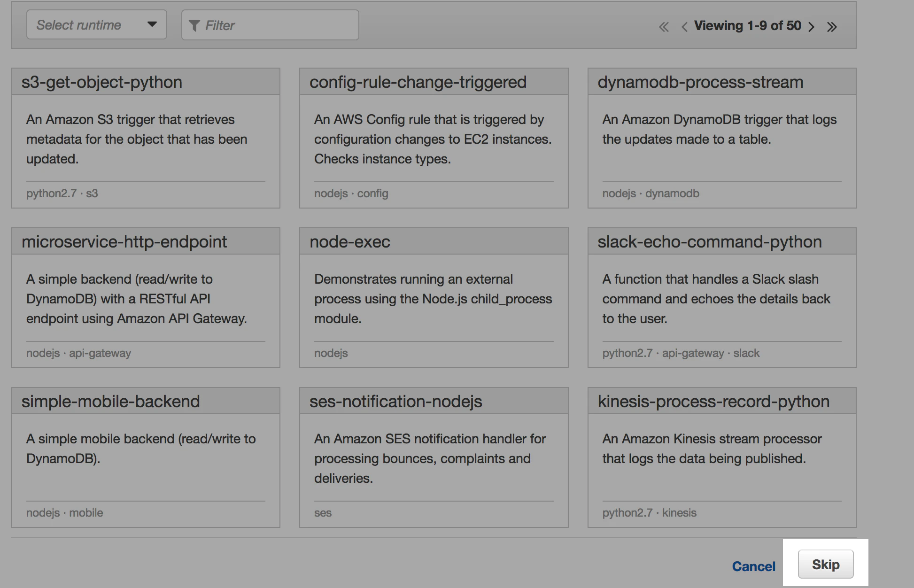
Task: Click the 'python2.7 · api-gateway · slack' tags
Action: 681,353
